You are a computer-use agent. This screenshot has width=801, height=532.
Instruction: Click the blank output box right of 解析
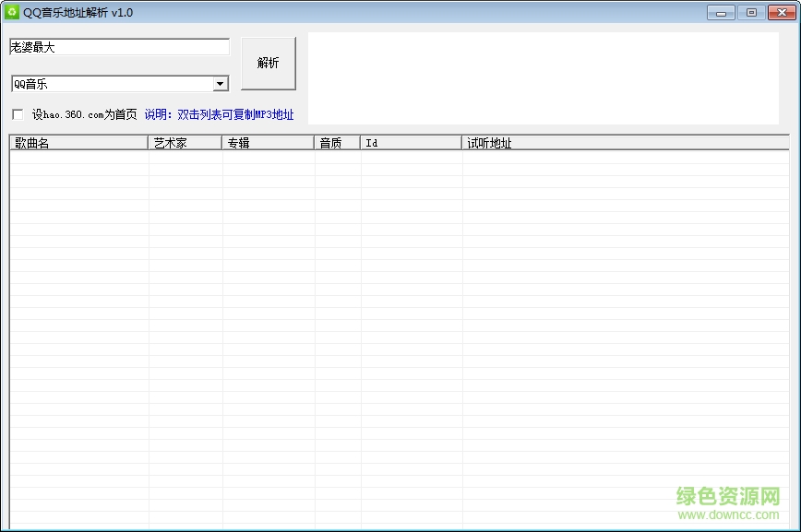(543, 78)
